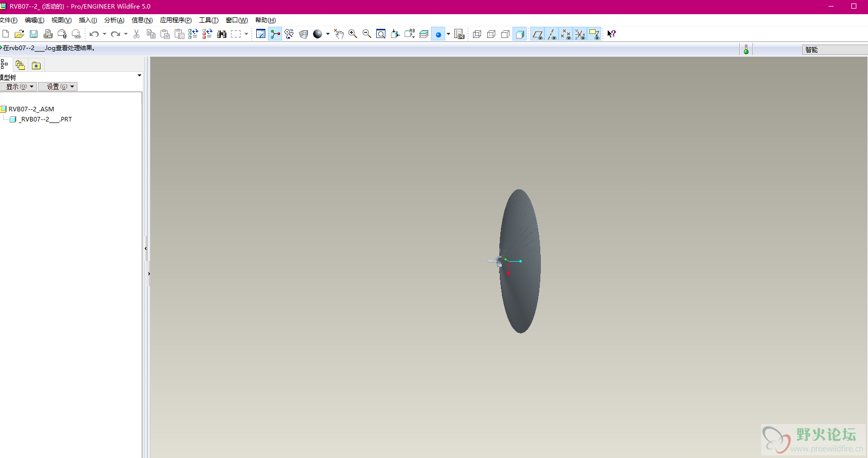Expand the redo history dropdown arrow
This screenshot has height=458, width=868.
tap(126, 34)
